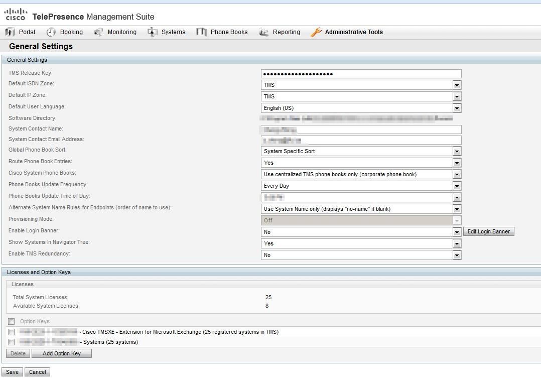Open the Reporting menu
This screenshot has width=541, height=392.
click(287, 32)
